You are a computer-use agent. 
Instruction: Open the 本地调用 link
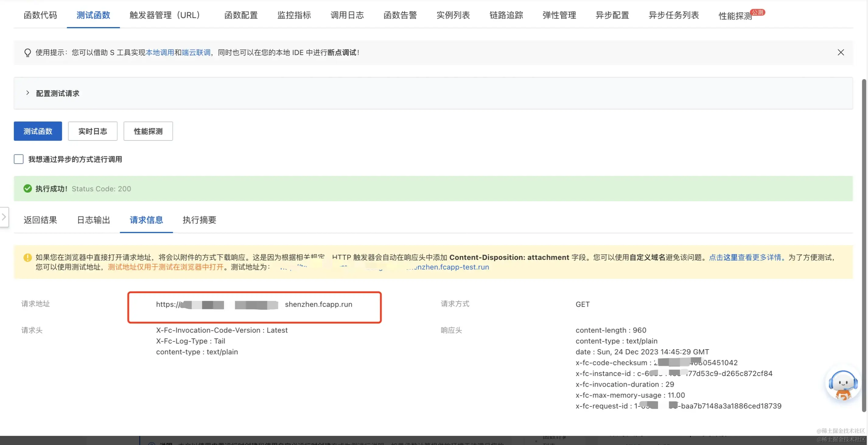pyautogui.click(x=160, y=53)
